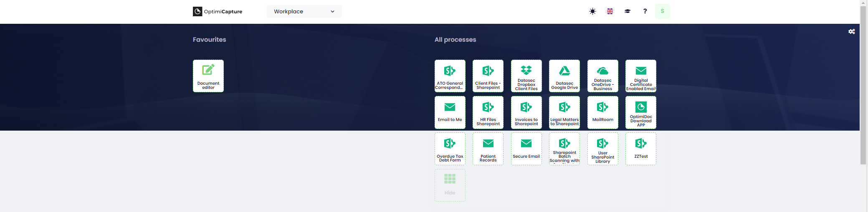Launch User SharePoint Library process
This screenshot has height=212, width=868.
tap(603, 149)
